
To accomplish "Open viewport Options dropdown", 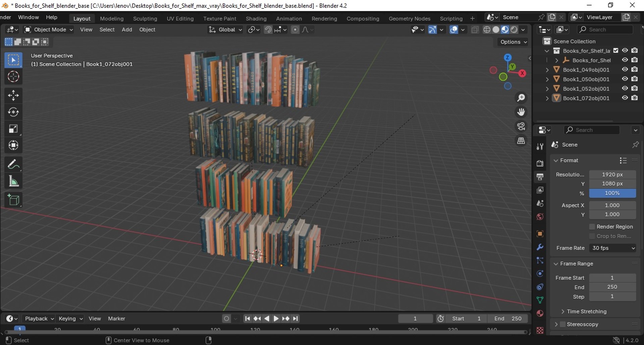I will coord(514,42).
